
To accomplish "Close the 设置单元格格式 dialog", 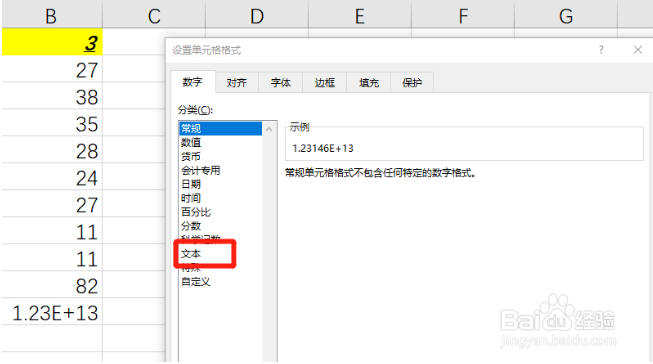I will [638, 50].
